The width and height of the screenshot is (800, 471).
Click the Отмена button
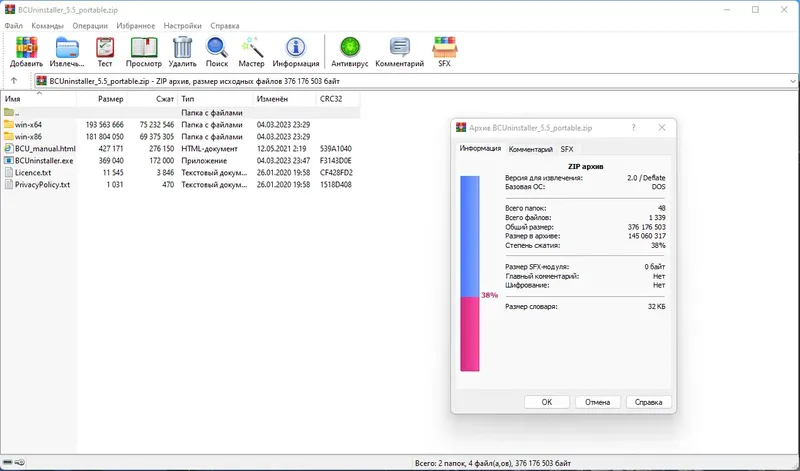[x=597, y=402]
